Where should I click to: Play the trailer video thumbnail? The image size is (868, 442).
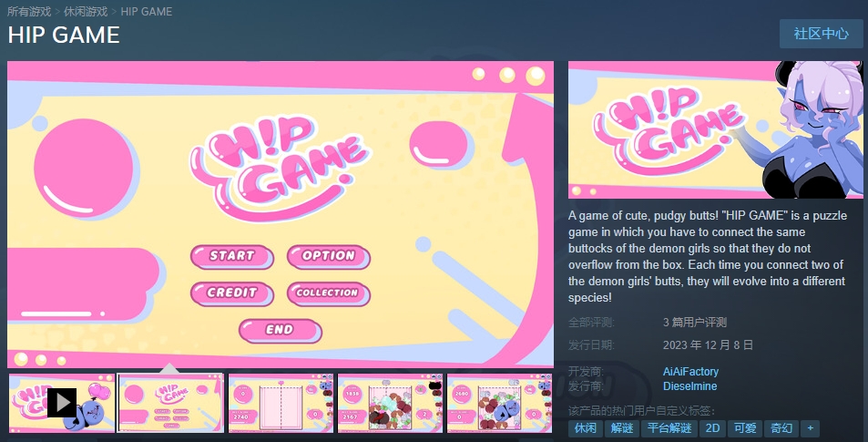click(62, 403)
